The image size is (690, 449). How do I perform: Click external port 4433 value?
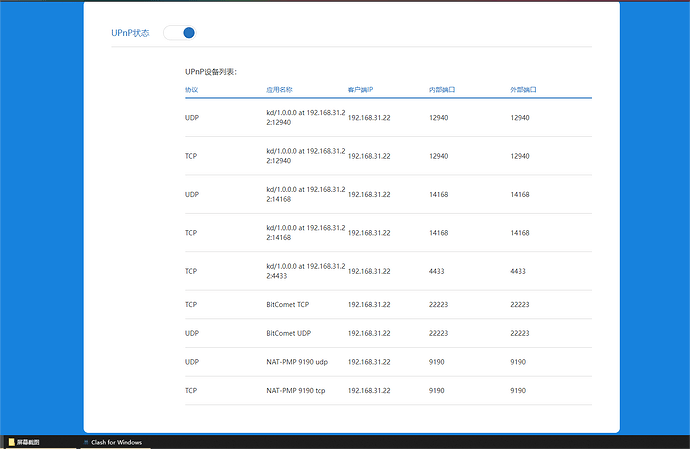pyautogui.click(x=519, y=271)
